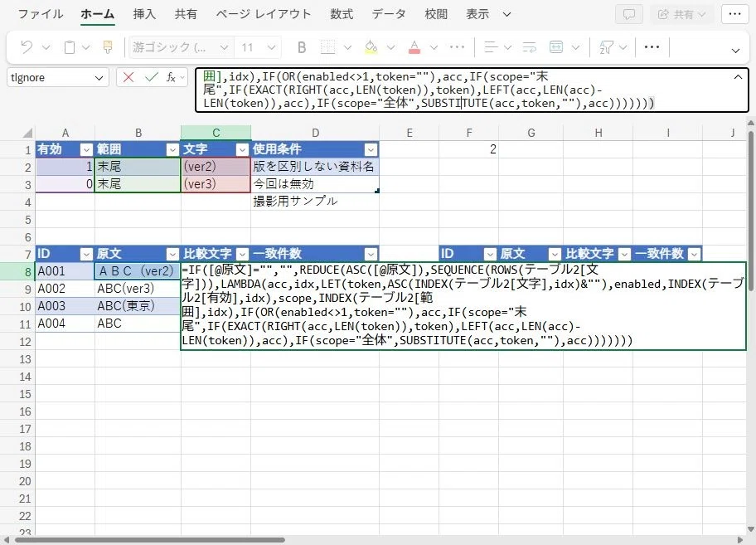Confirm formula with the checkmark icon
Screen dimensions: 756x545
(x=152, y=77)
